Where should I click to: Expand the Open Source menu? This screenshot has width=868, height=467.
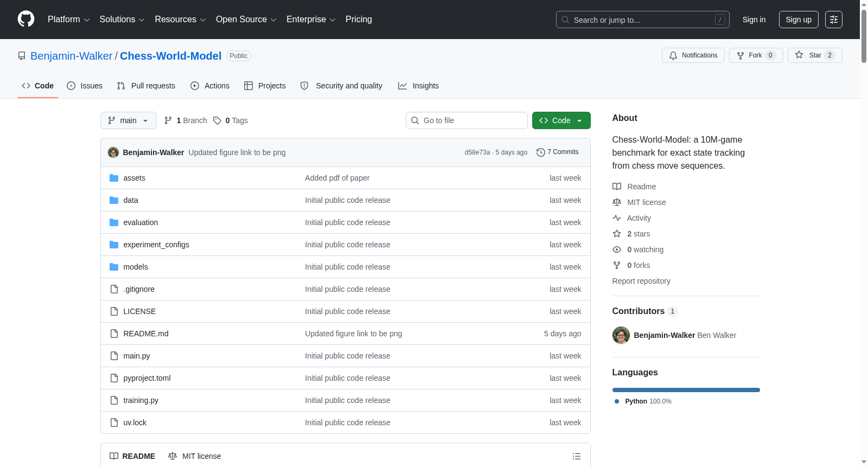[x=246, y=20]
